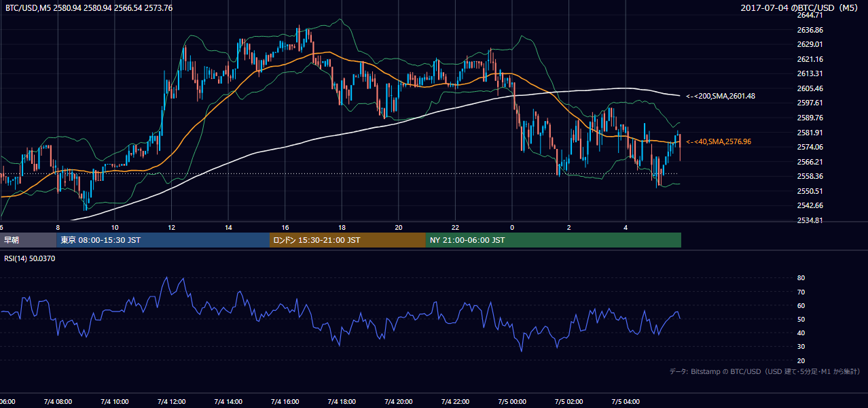Viewport: 868px width, 408px height.
Task: Click price axis value 2534.81
Action: 810,220
